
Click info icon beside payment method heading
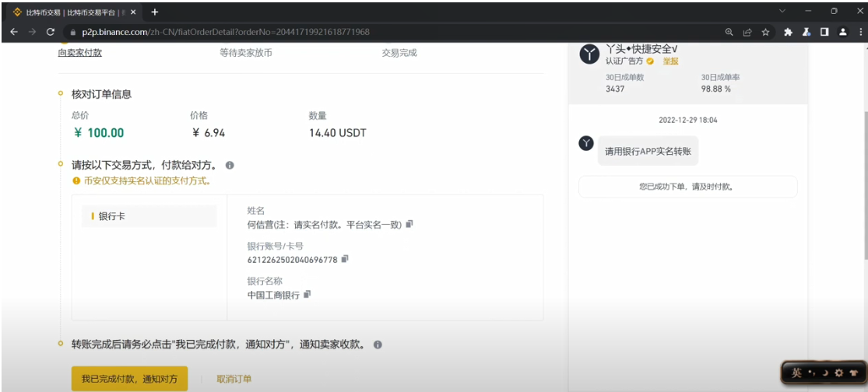pyautogui.click(x=230, y=166)
